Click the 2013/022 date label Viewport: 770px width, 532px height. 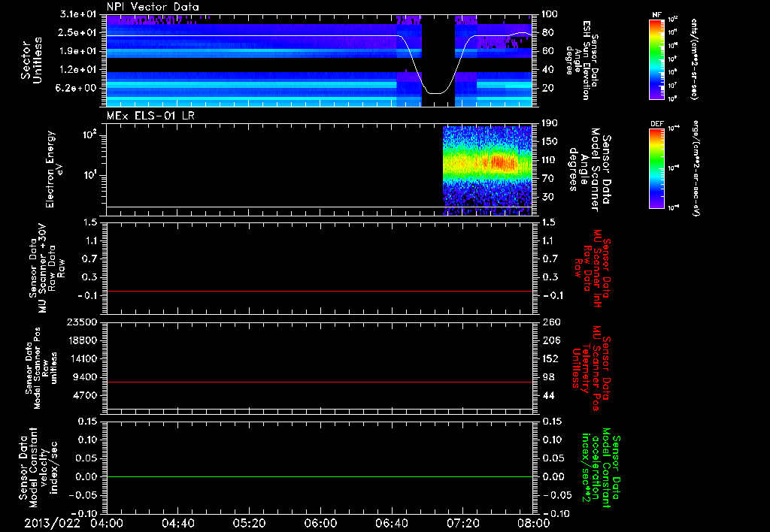(50, 523)
